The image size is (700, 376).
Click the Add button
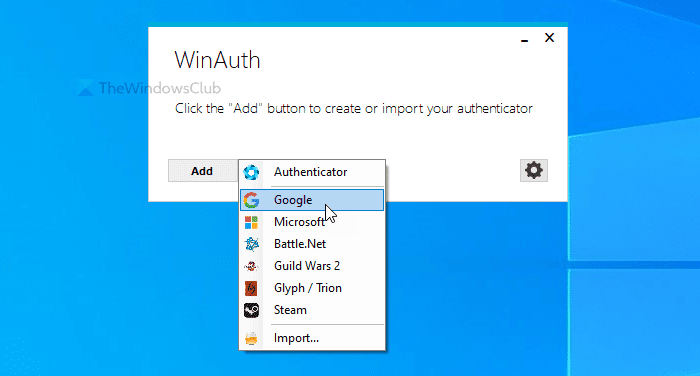click(x=202, y=171)
